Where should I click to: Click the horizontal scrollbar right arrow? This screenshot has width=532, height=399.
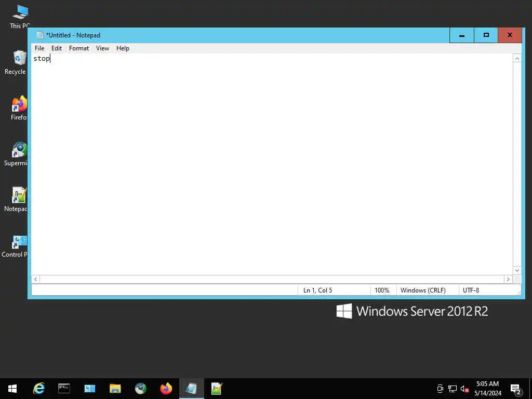508,279
